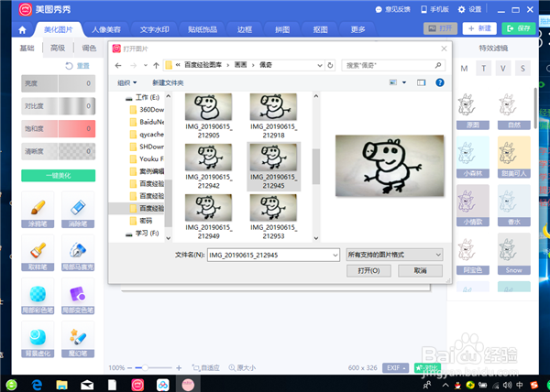The image size is (550, 392).
Task: Zoom out with the minus icon
Action: click(130, 368)
